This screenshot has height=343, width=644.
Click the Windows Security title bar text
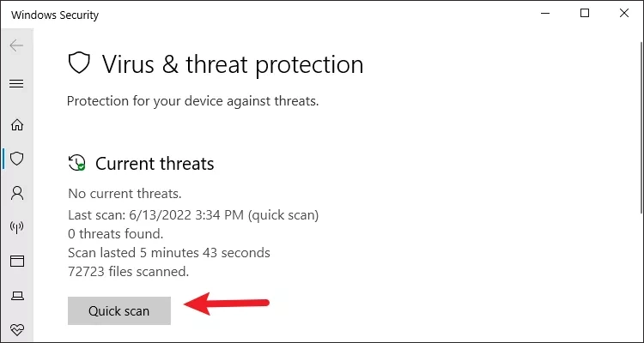55,15
